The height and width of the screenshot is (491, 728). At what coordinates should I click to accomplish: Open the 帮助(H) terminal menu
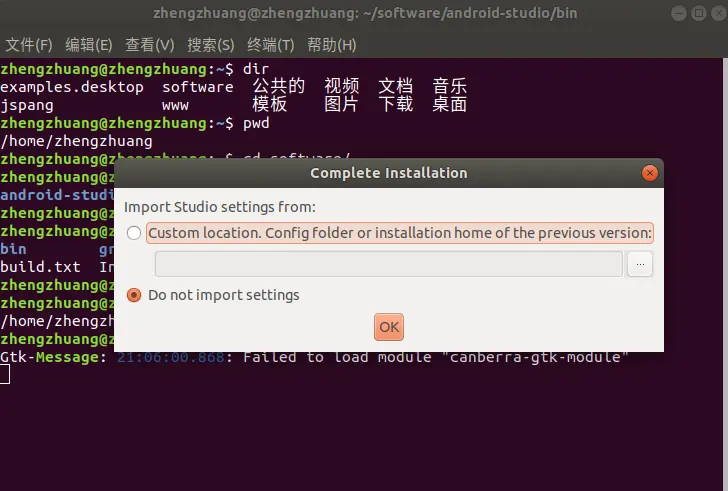click(332, 45)
